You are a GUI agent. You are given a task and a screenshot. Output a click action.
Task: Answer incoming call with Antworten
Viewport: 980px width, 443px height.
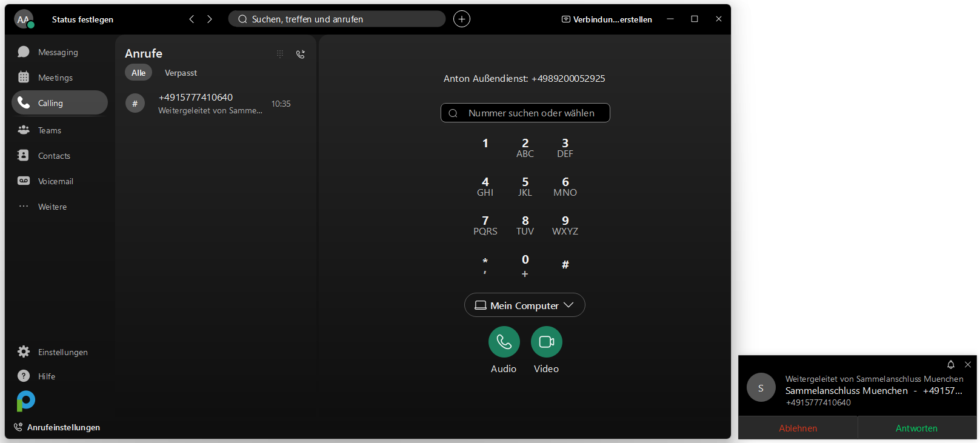(x=916, y=428)
